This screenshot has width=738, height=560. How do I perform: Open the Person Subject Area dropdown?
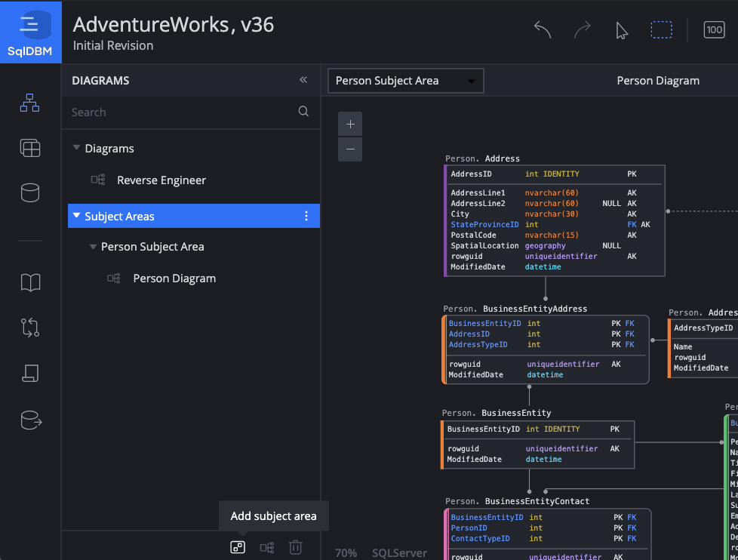(x=405, y=81)
